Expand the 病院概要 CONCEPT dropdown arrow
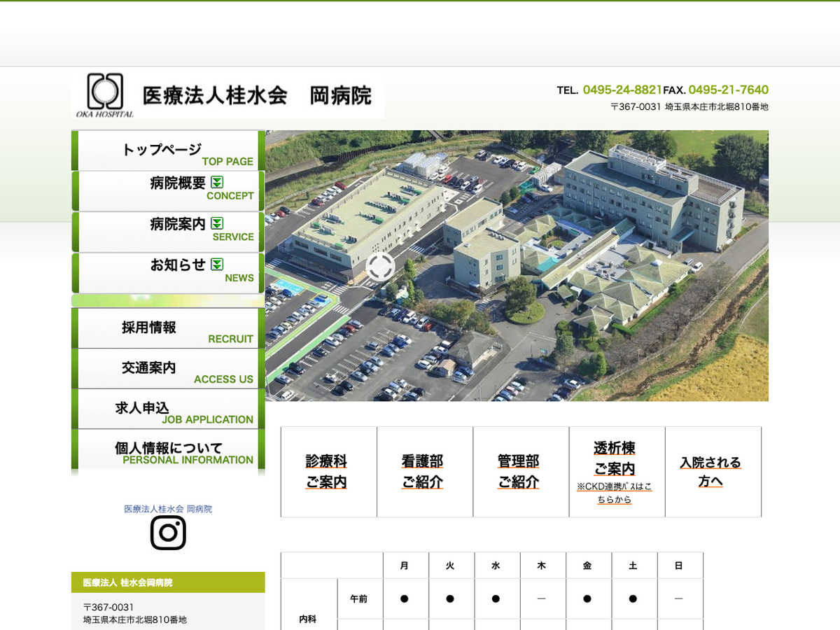 click(x=217, y=182)
